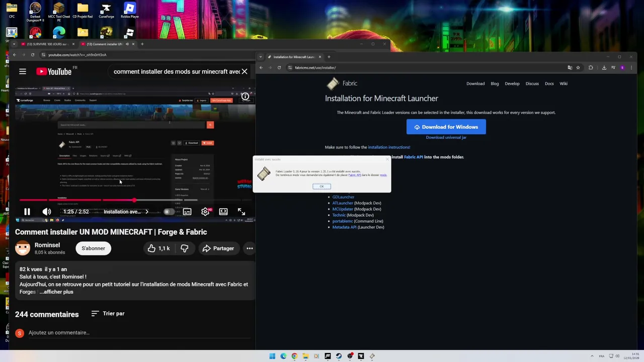Image resolution: width=644 pixels, height=362 pixels.
Task: Open the YouTube window tab search dropdown
Action: [x=15, y=44]
